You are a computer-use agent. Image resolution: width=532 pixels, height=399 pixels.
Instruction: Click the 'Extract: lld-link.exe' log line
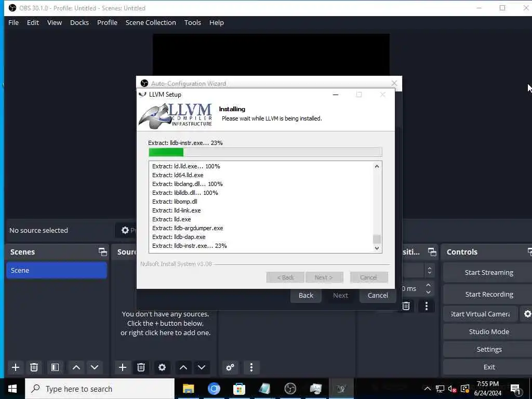176,210
